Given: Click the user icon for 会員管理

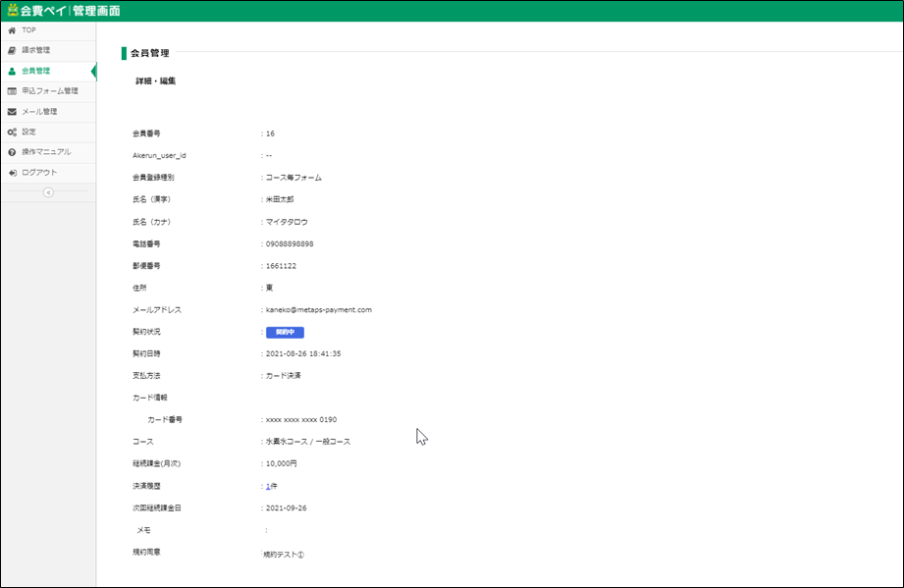Looking at the screenshot, I should click(x=12, y=71).
